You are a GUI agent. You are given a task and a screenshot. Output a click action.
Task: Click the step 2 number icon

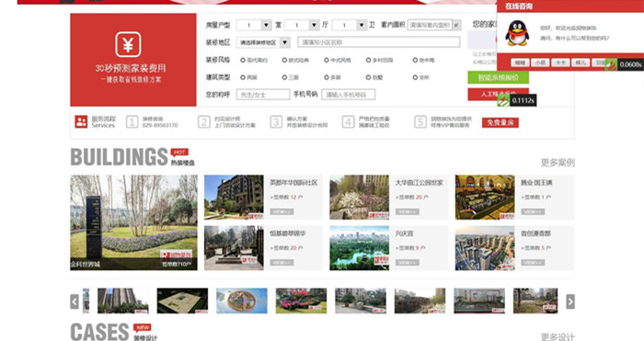(x=203, y=122)
